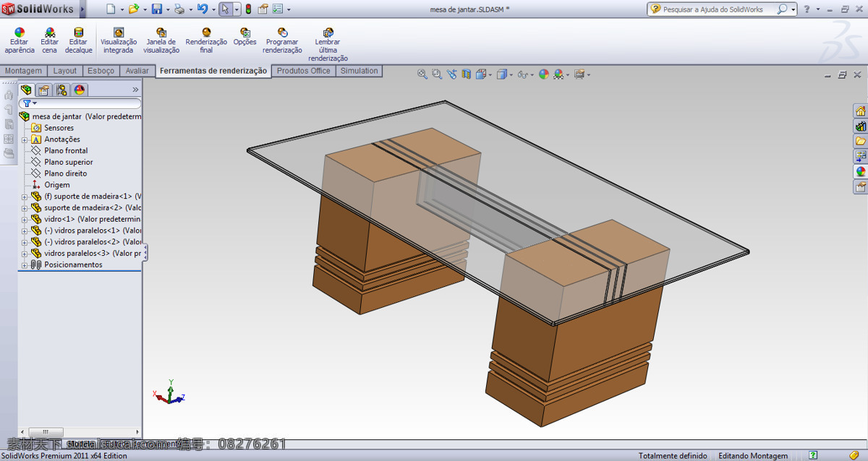Screen dimensions: 868x461
Task: Open the PropertyManager tab icon
Action: [44, 90]
